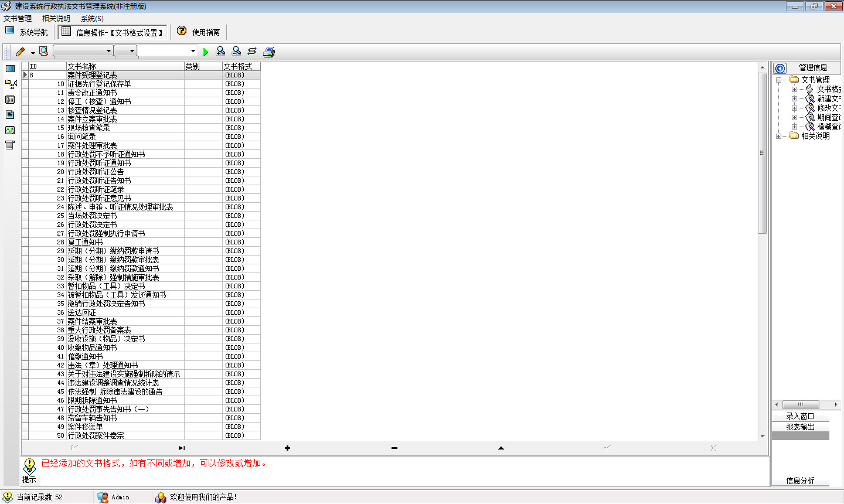Viewport: 844px width, 504px height.
Task: Expand the 文书格式 tree node
Action: click(x=795, y=89)
